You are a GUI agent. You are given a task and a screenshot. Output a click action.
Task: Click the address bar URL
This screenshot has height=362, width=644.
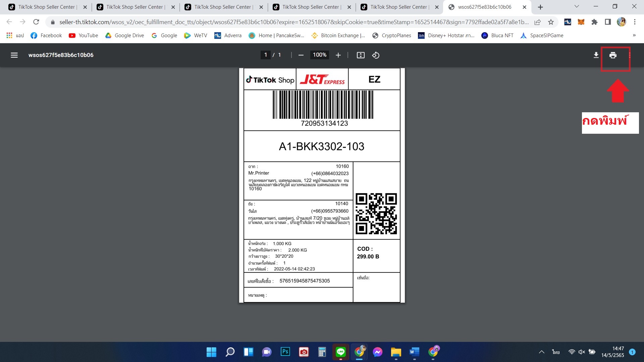pos(294,22)
